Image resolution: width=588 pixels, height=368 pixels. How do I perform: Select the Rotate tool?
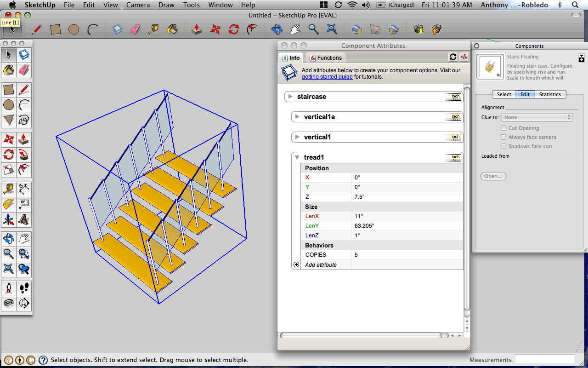(8, 155)
